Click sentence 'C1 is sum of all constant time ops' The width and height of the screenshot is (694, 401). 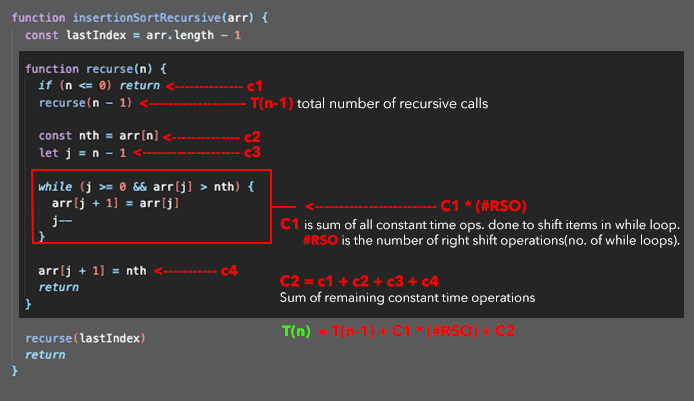[480, 224]
